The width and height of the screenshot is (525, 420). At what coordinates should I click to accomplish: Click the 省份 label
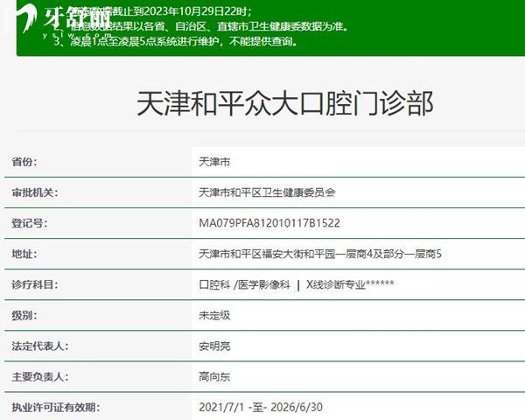24,162
